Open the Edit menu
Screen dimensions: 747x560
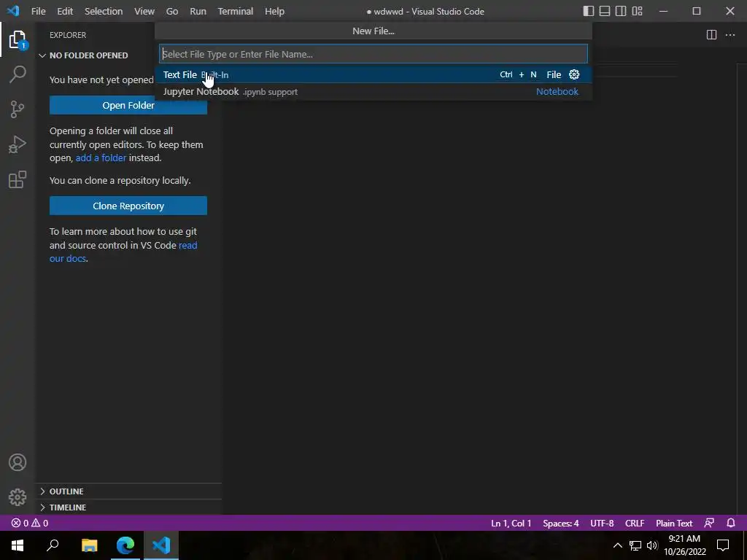point(65,11)
